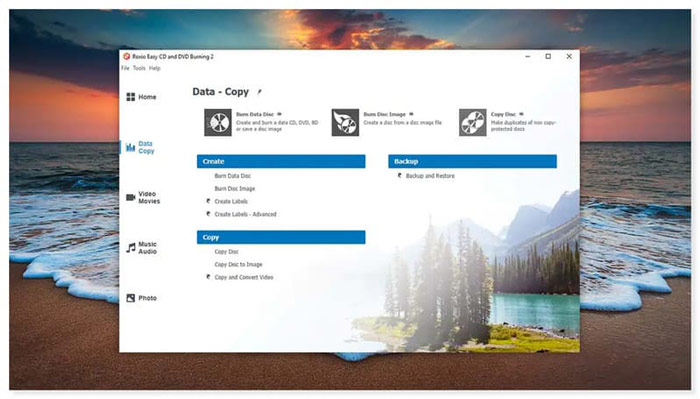The width and height of the screenshot is (700, 399).
Task: Open Copy and Convert Video link
Action: (244, 277)
